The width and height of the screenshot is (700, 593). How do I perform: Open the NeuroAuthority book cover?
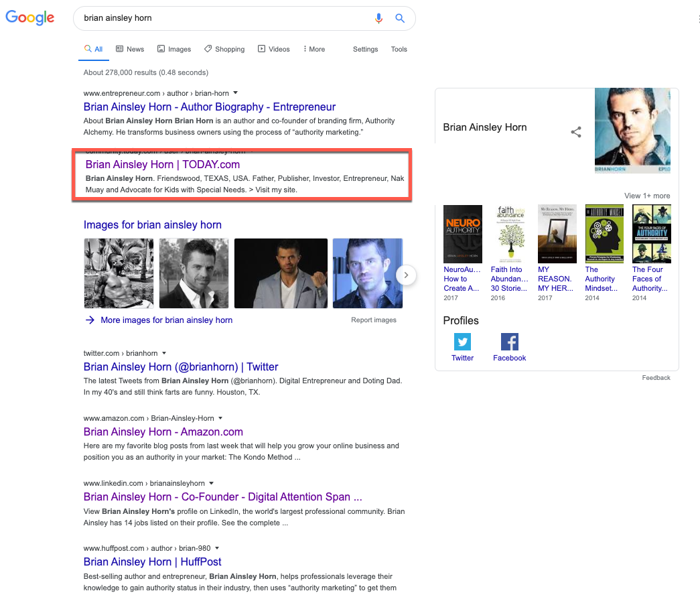pyautogui.click(x=463, y=234)
